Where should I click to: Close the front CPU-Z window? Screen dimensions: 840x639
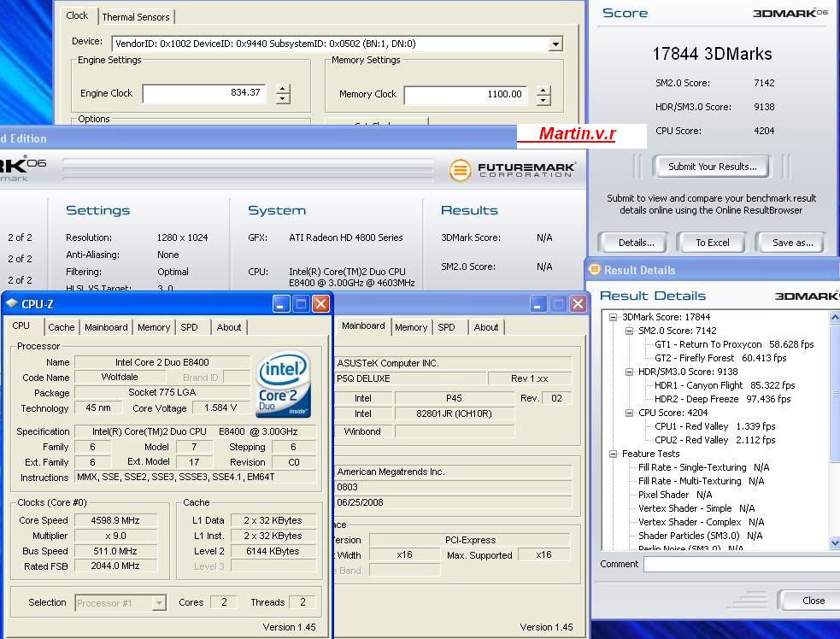[320, 304]
